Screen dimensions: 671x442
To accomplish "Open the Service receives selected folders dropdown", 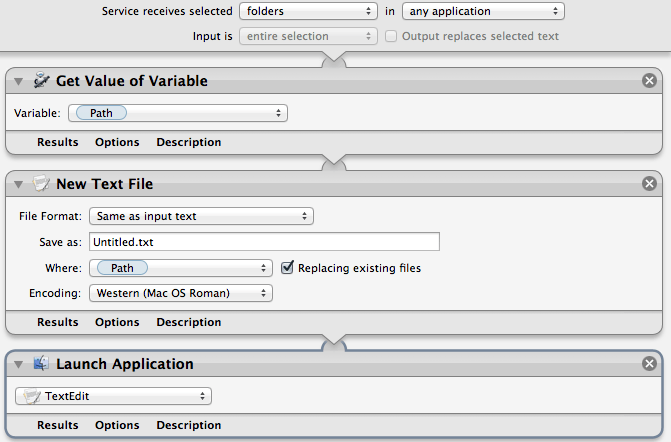I will point(307,12).
